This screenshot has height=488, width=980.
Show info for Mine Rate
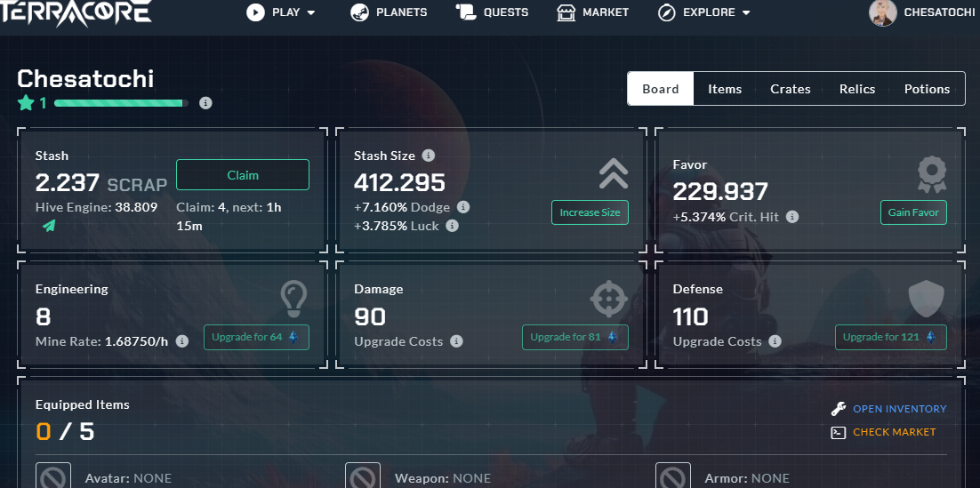coord(182,341)
